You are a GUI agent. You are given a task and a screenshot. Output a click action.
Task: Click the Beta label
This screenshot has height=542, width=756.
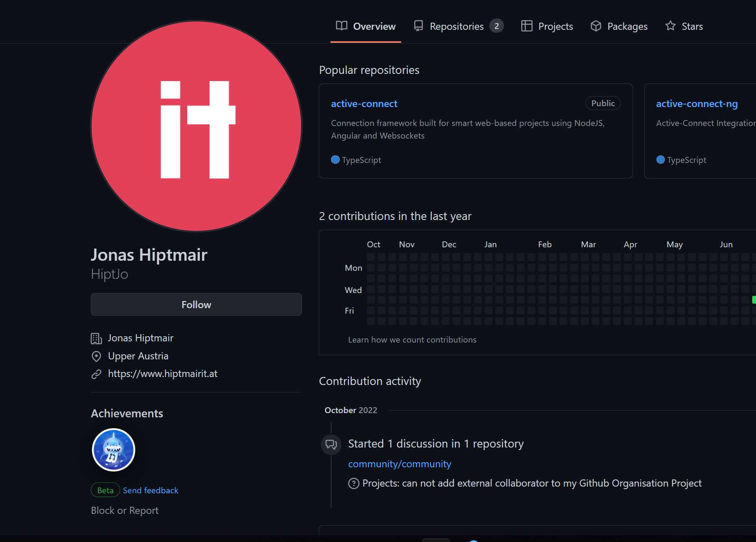pyautogui.click(x=105, y=490)
